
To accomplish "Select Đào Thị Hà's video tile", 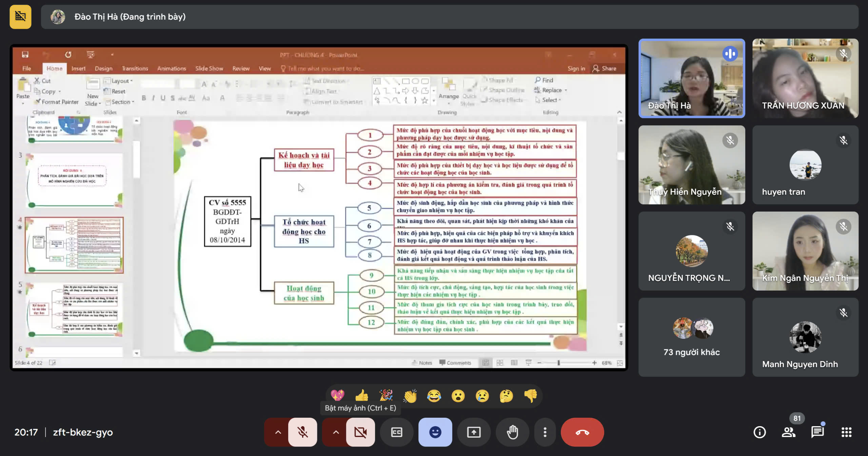I will [x=691, y=78].
